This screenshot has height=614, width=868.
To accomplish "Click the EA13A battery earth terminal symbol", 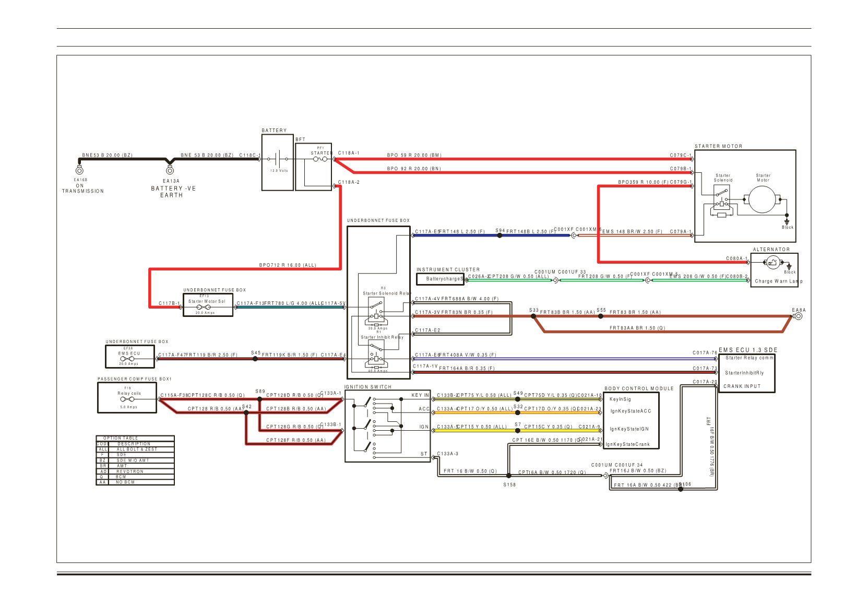I will (x=170, y=170).
